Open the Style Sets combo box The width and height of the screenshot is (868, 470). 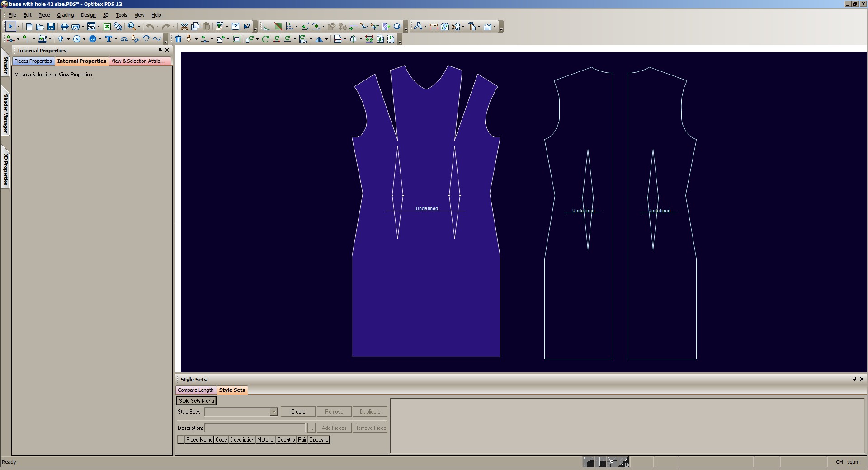pos(241,412)
